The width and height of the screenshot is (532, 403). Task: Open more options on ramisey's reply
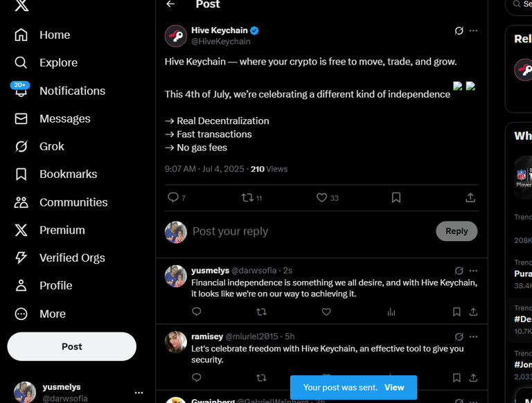[473, 337]
